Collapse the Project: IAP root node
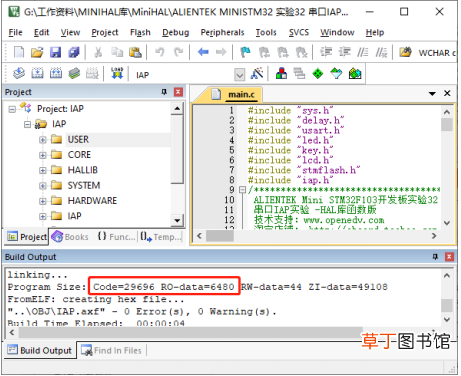 click(12, 109)
